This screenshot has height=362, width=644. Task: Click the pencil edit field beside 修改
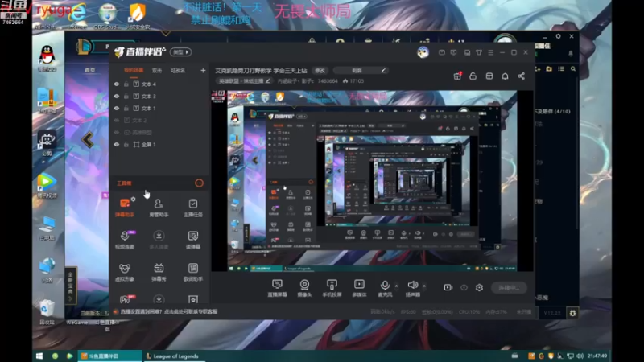[x=361, y=71]
